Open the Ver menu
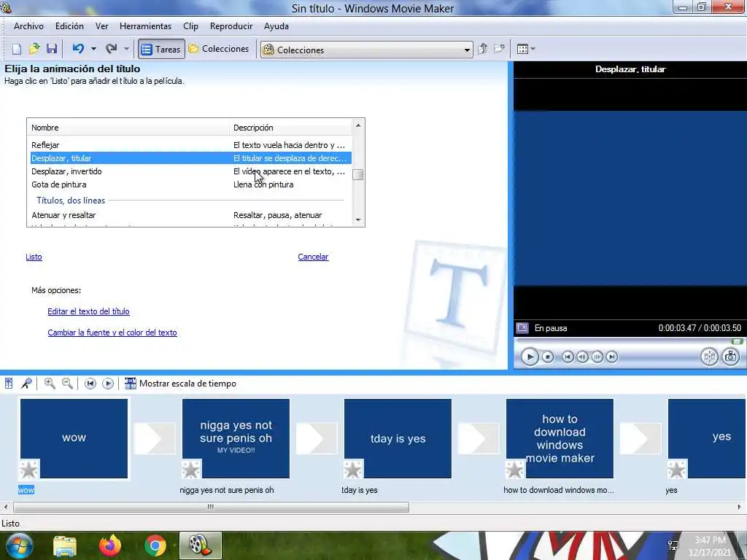This screenshot has width=747, height=560. click(x=101, y=26)
